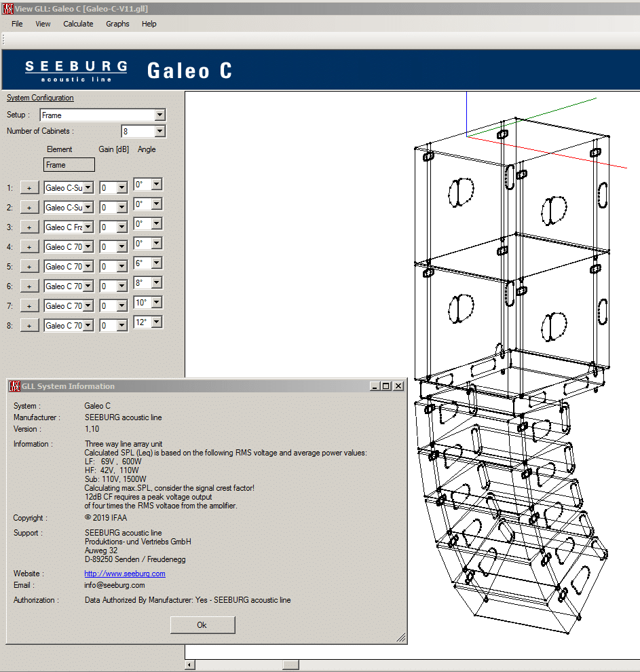Select the Frame element box
This screenshot has width=640, height=672.
[x=69, y=165]
